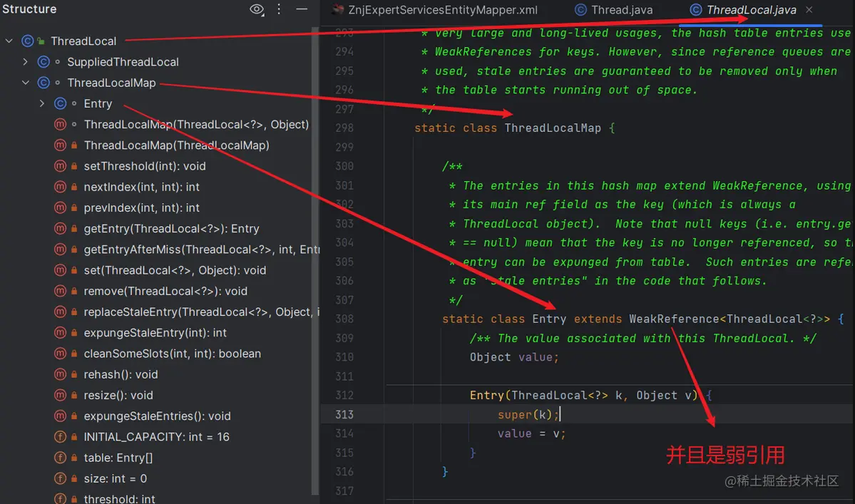Close the ThreadLocal.java tab
855x504 pixels.
point(809,10)
